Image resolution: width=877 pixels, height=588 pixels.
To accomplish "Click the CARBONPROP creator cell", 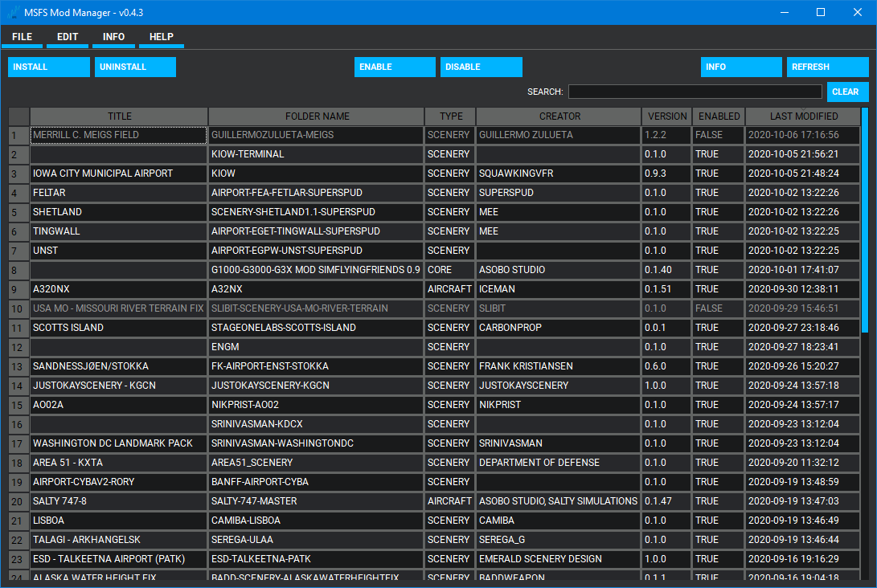I will 558,328.
